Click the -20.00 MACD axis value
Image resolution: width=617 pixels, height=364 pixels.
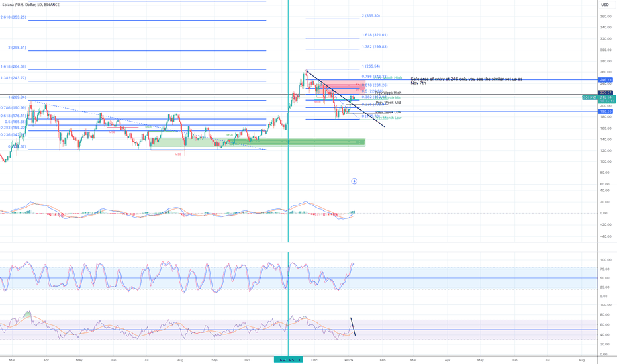[606, 225]
